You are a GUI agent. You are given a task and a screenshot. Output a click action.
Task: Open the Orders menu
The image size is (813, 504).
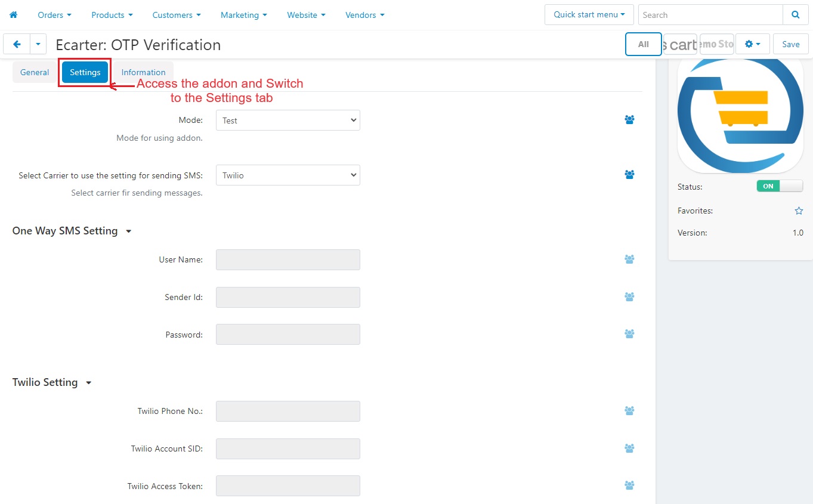pos(54,15)
